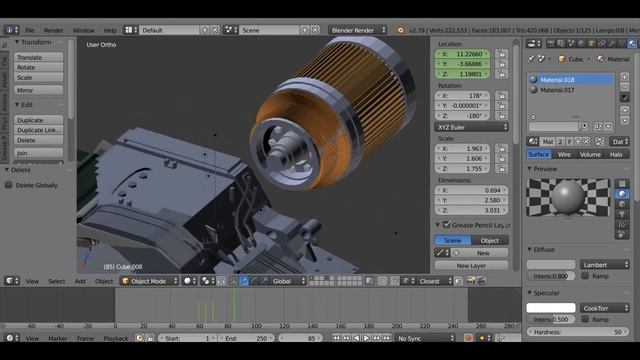Click the scene browse icon beside Scene
This screenshot has width=640, height=360.
(231, 30)
